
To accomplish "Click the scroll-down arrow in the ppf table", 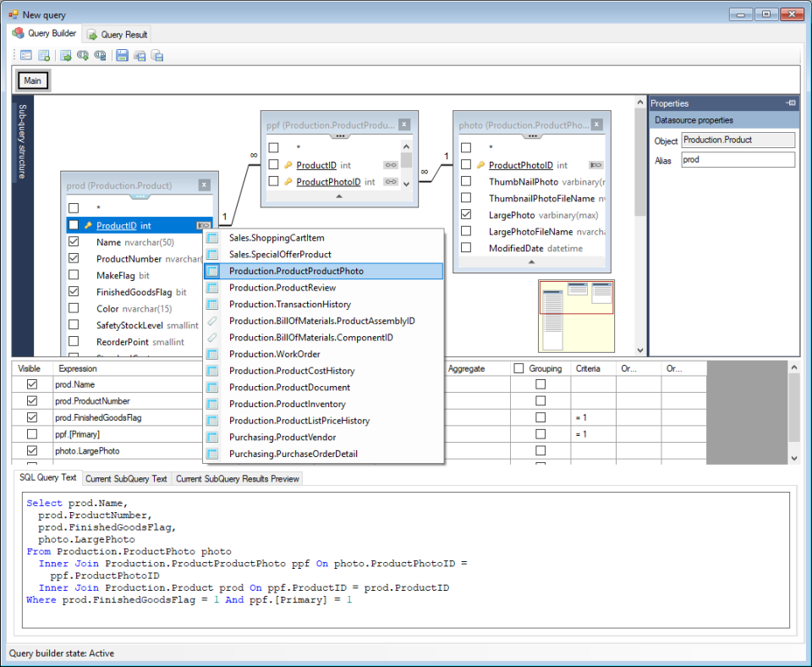I will pos(406,183).
